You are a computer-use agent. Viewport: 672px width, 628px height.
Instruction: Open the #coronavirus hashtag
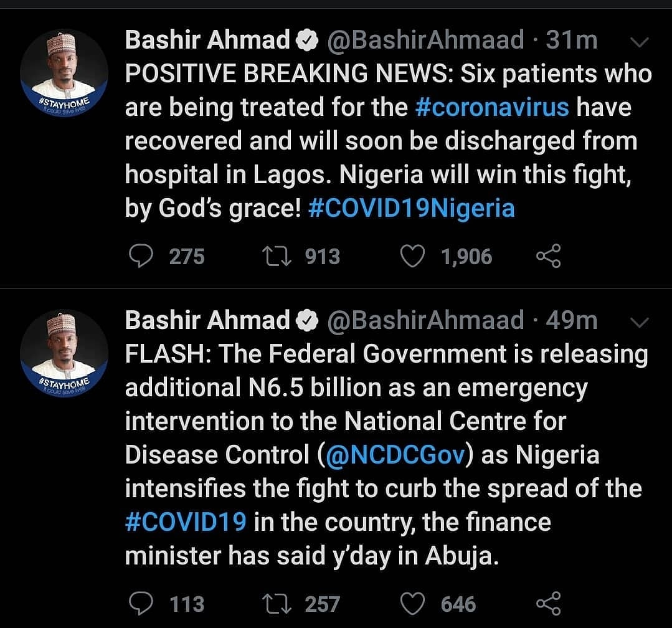pos(492,107)
